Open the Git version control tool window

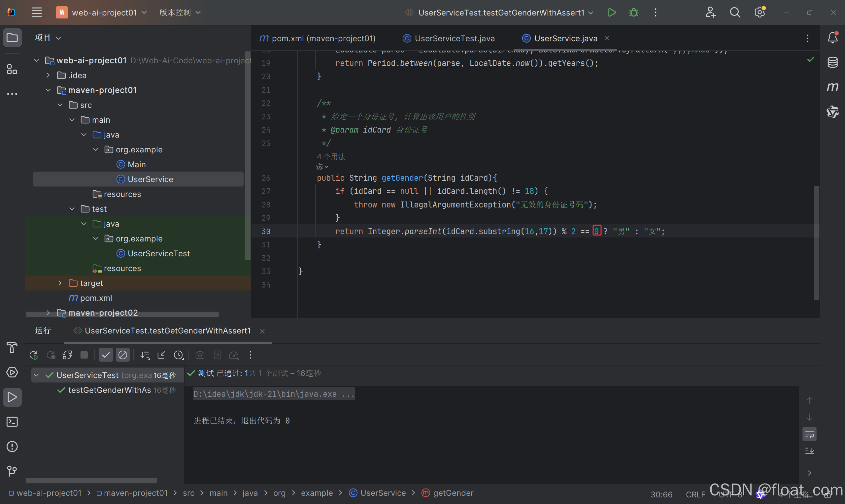[12, 471]
